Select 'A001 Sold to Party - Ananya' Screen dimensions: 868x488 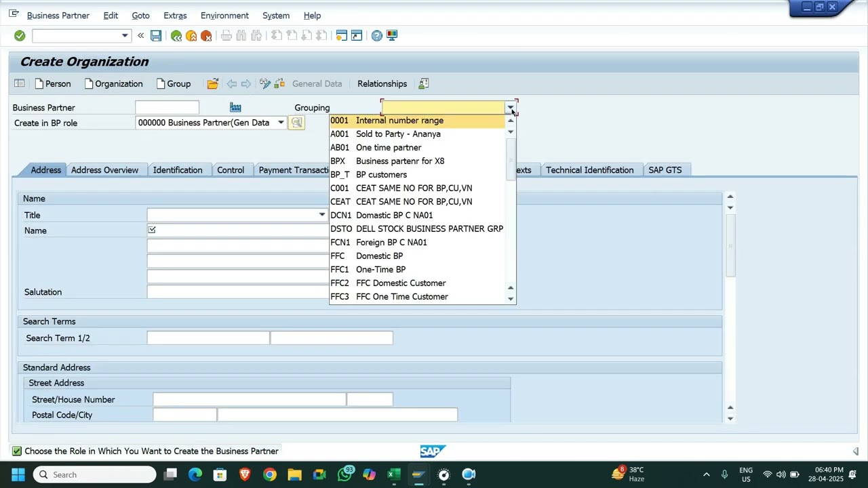[417, 134]
